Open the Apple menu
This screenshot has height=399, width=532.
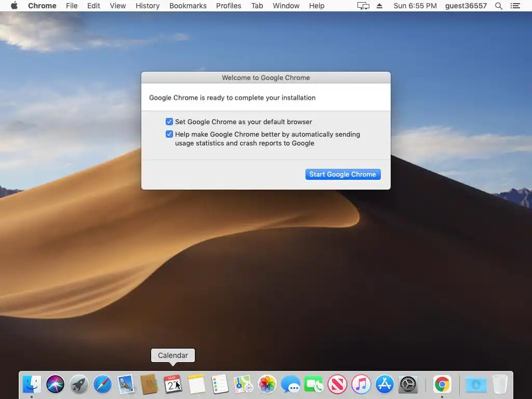(14, 6)
